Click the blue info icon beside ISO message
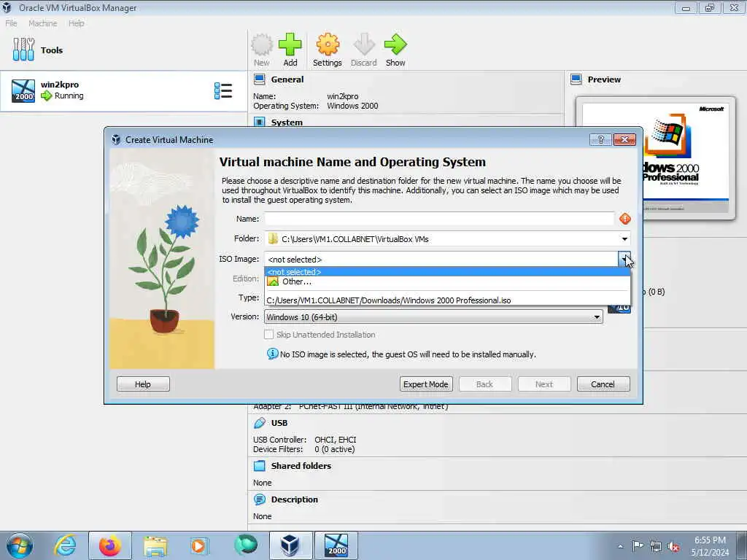The image size is (747, 560). coord(273,354)
